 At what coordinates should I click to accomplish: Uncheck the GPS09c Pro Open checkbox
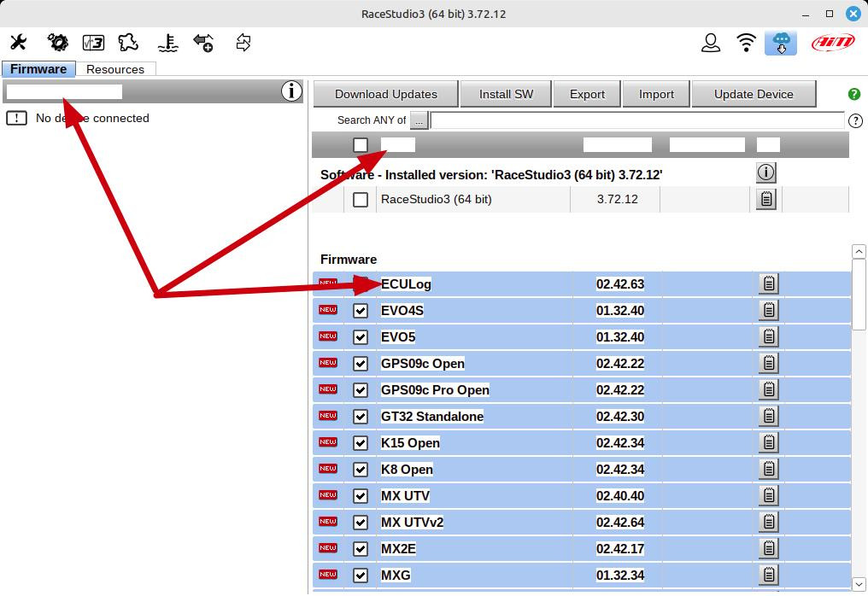point(361,390)
